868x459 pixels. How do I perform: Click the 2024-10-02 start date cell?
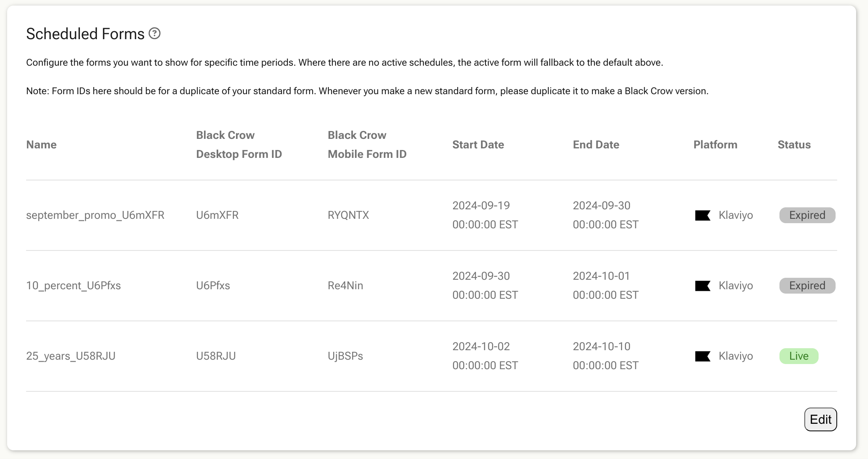pyautogui.click(x=485, y=356)
